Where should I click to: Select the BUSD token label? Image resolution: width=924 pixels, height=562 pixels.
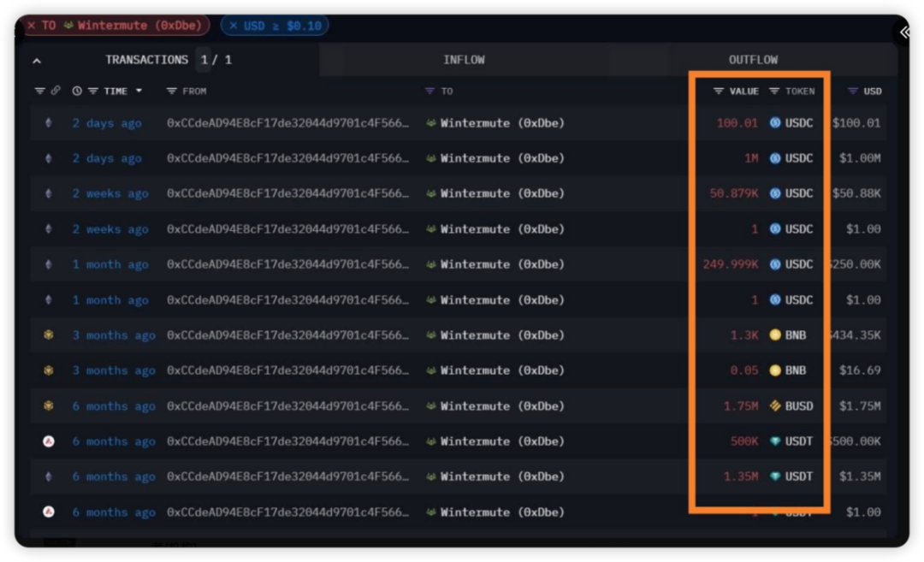coord(799,405)
